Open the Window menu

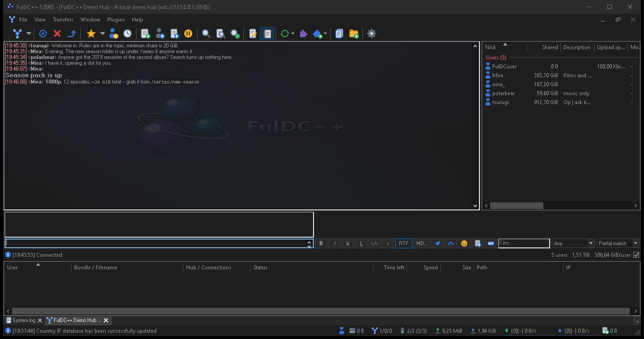pos(90,20)
